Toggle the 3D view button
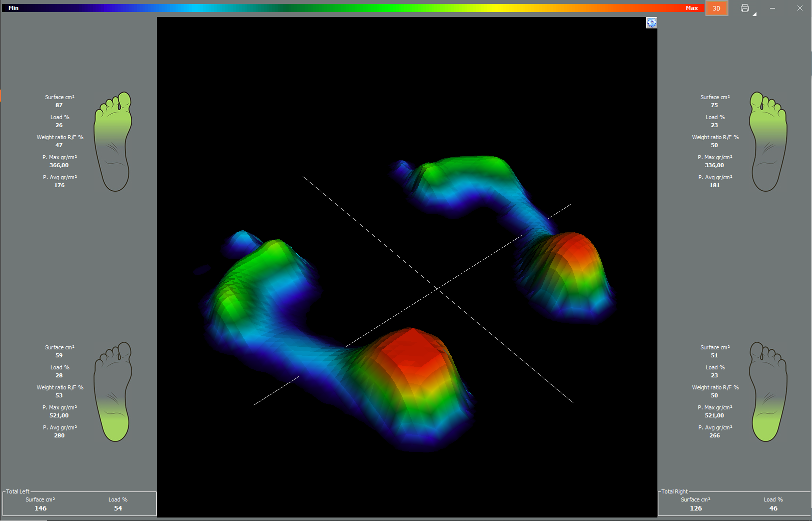The height and width of the screenshot is (521, 812). tap(716, 8)
